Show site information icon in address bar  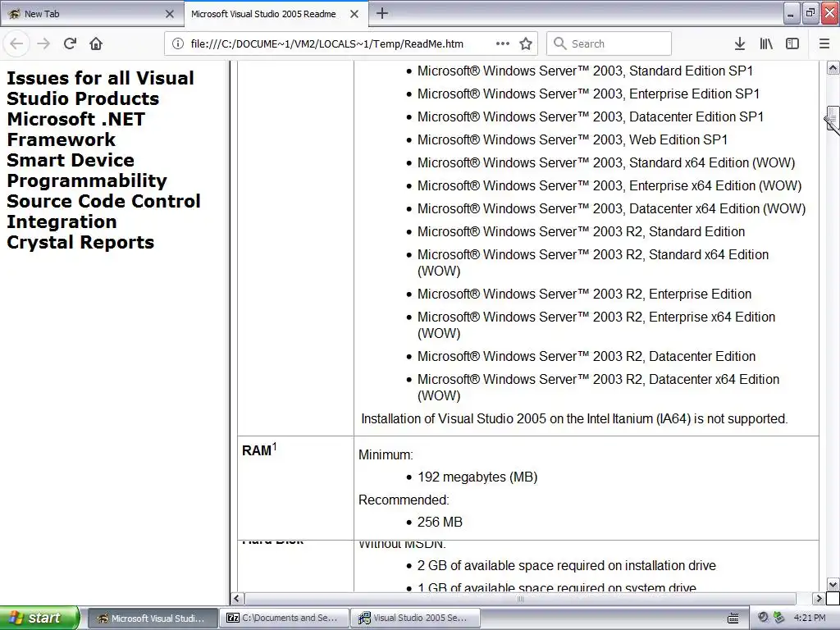click(x=178, y=43)
